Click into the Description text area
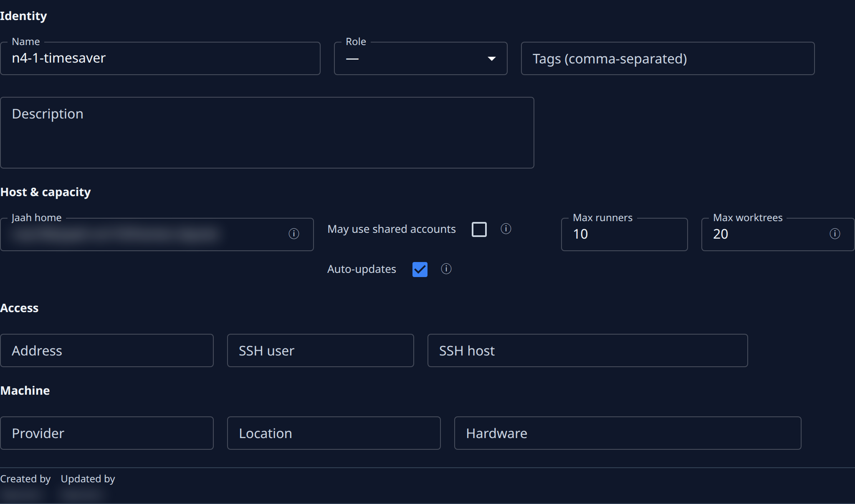This screenshot has height=504, width=855. [267, 133]
